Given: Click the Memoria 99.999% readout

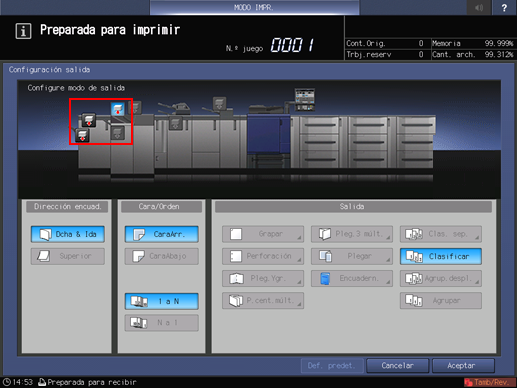Looking at the screenshot, I should pos(473,44).
